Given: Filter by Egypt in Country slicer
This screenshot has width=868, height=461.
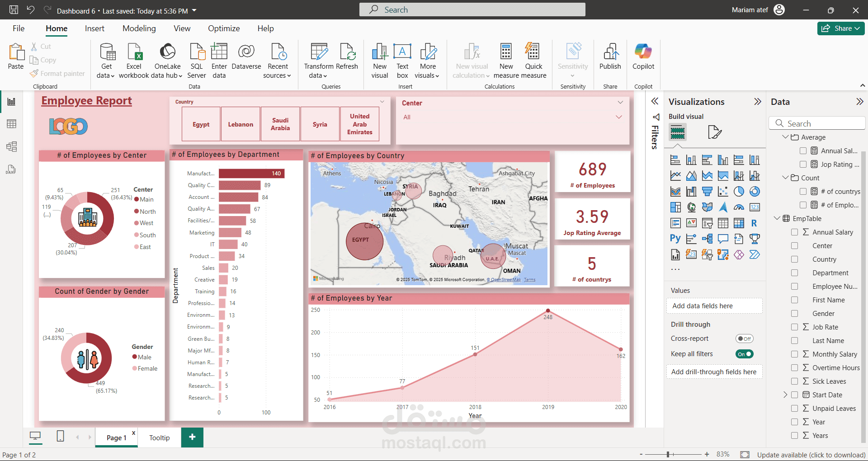Looking at the screenshot, I should point(201,124).
